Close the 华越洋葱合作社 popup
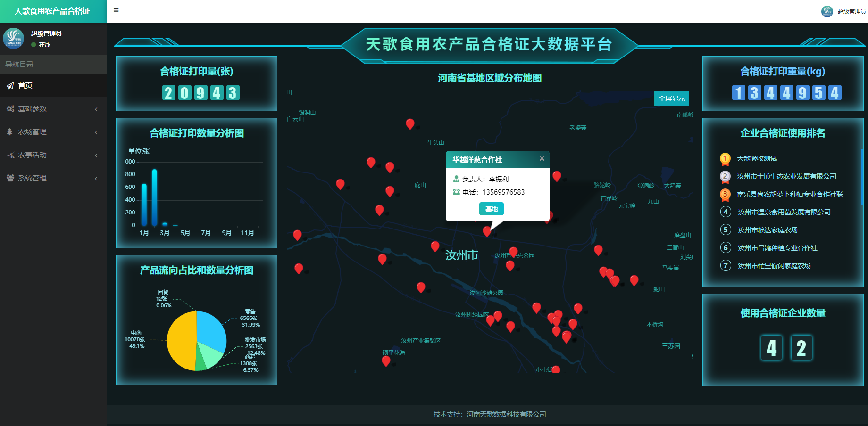 pyautogui.click(x=542, y=158)
